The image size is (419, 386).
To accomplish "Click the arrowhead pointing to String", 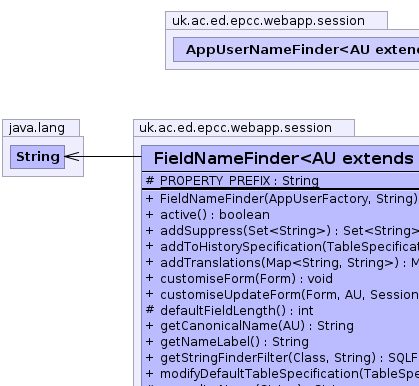I will (x=72, y=156).
